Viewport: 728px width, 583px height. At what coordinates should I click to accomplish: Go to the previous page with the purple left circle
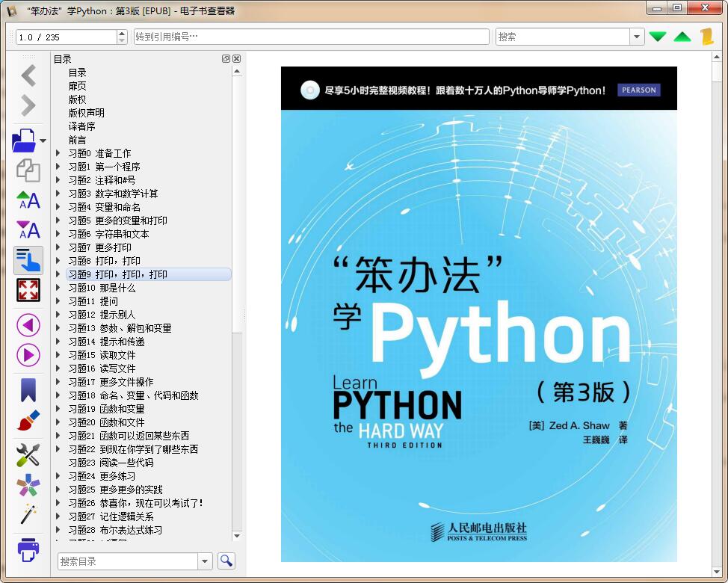click(28, 325)
